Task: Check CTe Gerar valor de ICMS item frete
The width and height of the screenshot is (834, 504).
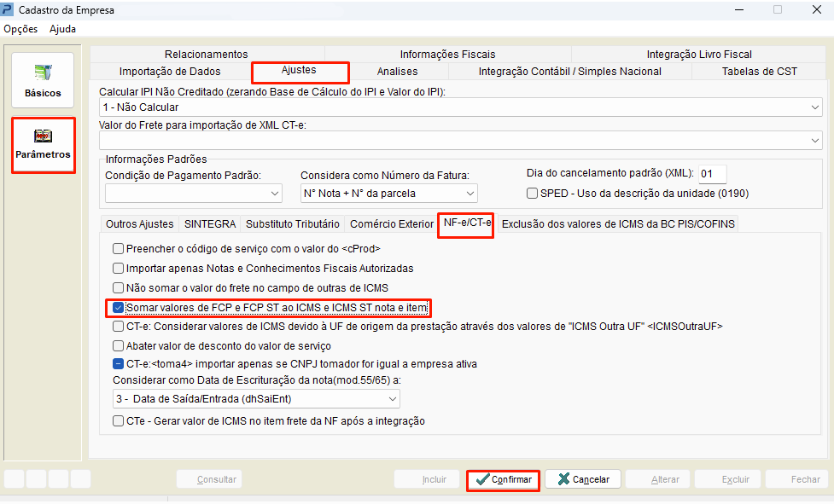Action: [x=118, y=421]
